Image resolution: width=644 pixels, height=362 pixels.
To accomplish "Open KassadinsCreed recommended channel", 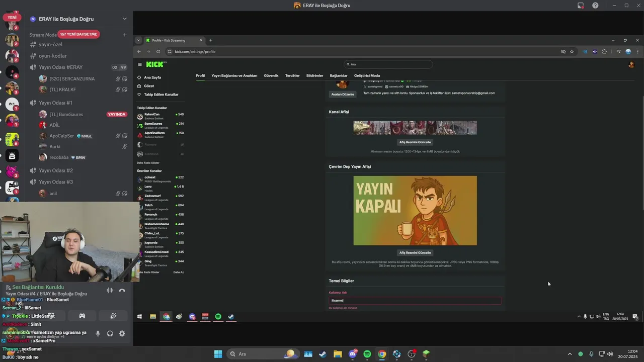I will pyautogui.click(x=160, y=253).
